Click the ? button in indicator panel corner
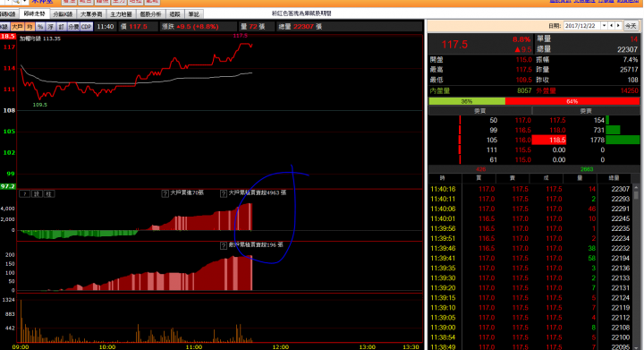 (25, 193)
